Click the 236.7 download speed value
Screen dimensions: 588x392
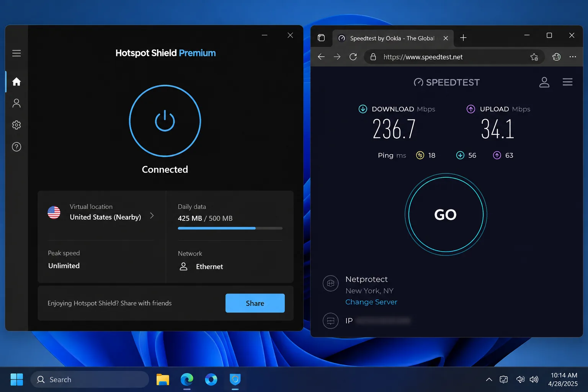[394, 129]
